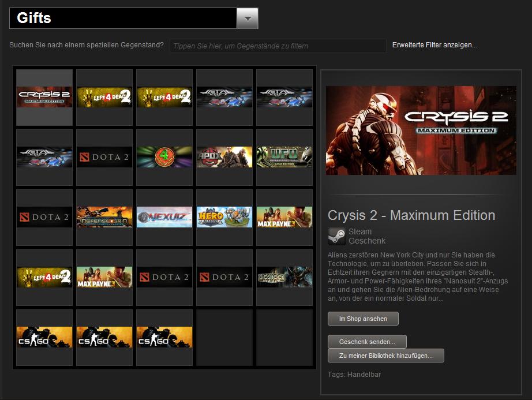Choose Metal Drift gift directly above UFO tile

(284, 98)
